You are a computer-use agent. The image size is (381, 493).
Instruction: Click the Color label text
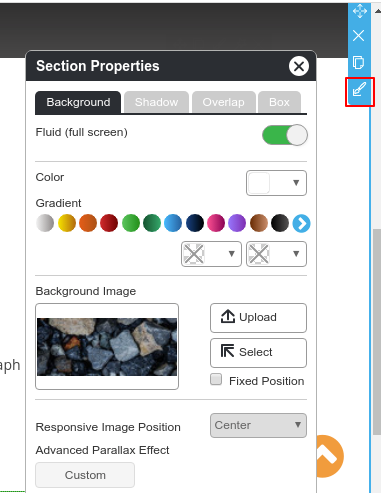tap(50, 177)
